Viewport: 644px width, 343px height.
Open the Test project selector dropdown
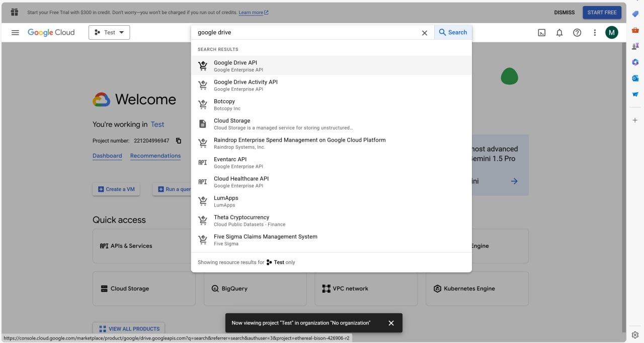click(x=109, y=32)
